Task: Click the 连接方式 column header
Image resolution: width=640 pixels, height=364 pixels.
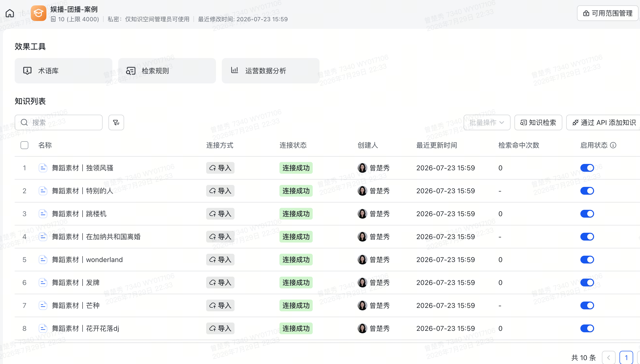Action: 220,145
